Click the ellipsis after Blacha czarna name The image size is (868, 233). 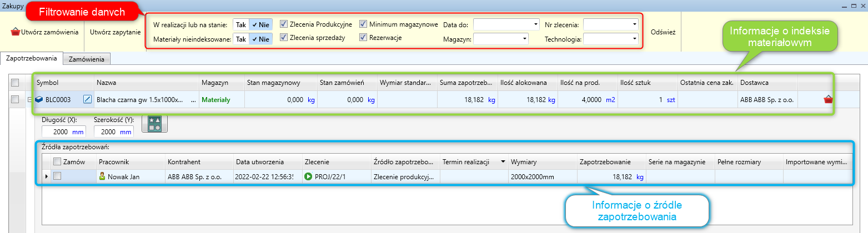click(x=193, y=100)
